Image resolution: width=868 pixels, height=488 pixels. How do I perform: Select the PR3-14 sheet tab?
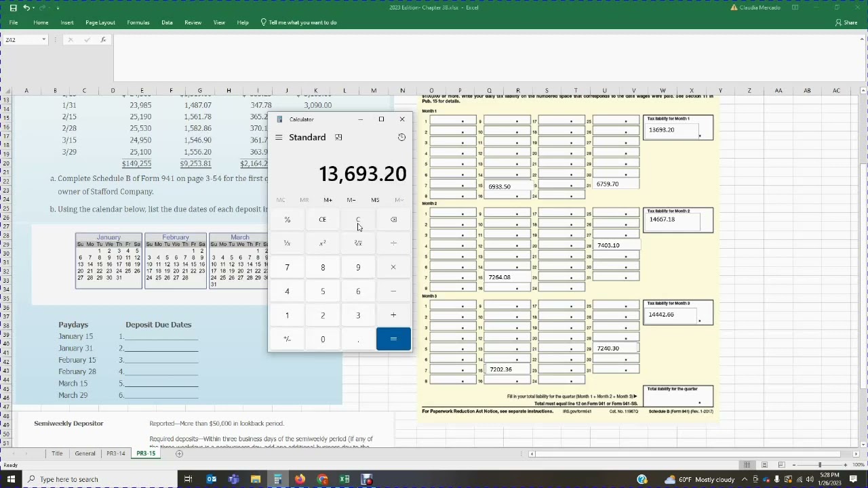[x=115, y=453]
